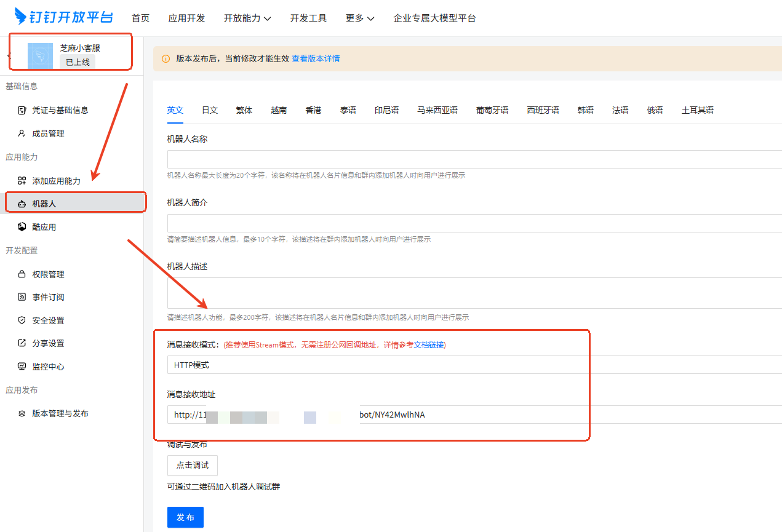Click the DingTalk open platform logo
This screenshot has width=782, height=532.
[x=64, y=17]
